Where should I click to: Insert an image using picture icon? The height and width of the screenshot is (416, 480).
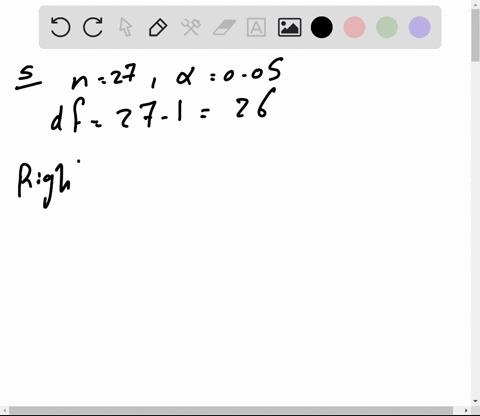[289, 27]
